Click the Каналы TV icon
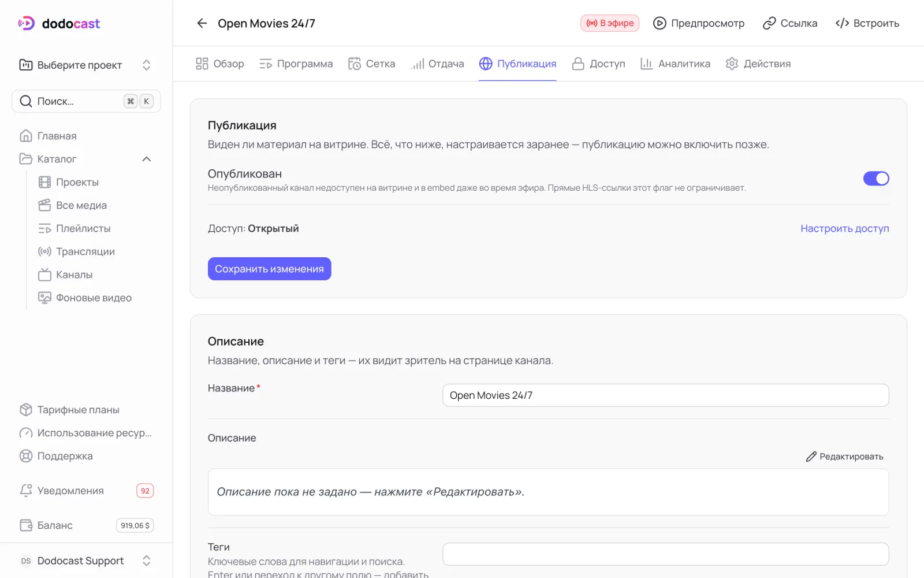 pyautogui.click(x=44, y=275)
